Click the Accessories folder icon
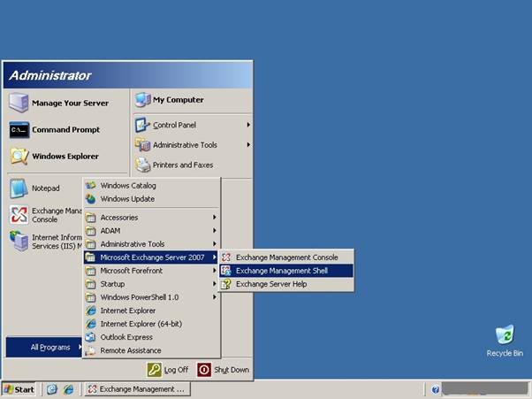Screen dimensions: 532x399 click(91, 218)
